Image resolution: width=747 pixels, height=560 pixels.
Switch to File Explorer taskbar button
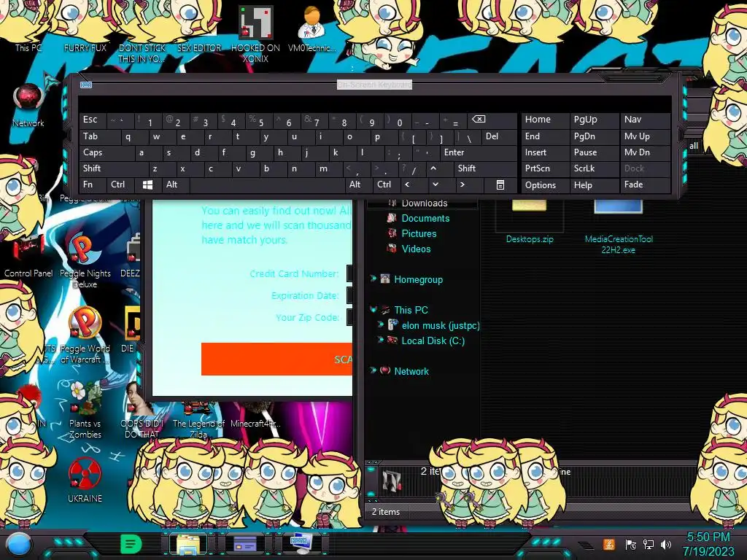pos(188,544)
